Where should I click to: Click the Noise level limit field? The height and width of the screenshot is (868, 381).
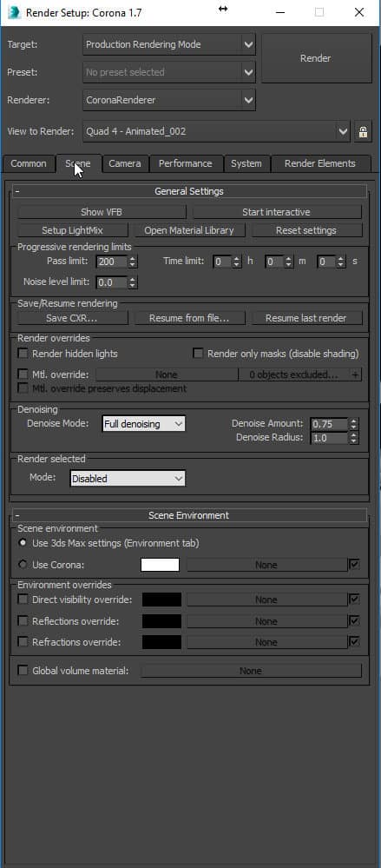[x=112, y=282]
